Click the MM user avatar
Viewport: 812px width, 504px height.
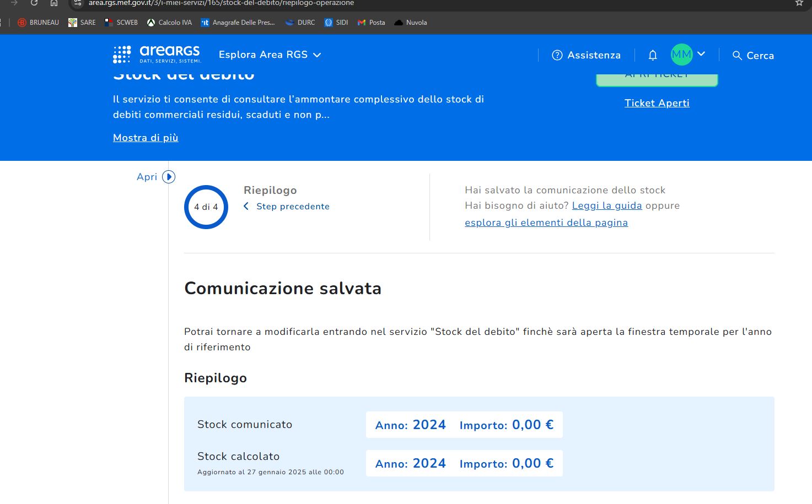681,55
